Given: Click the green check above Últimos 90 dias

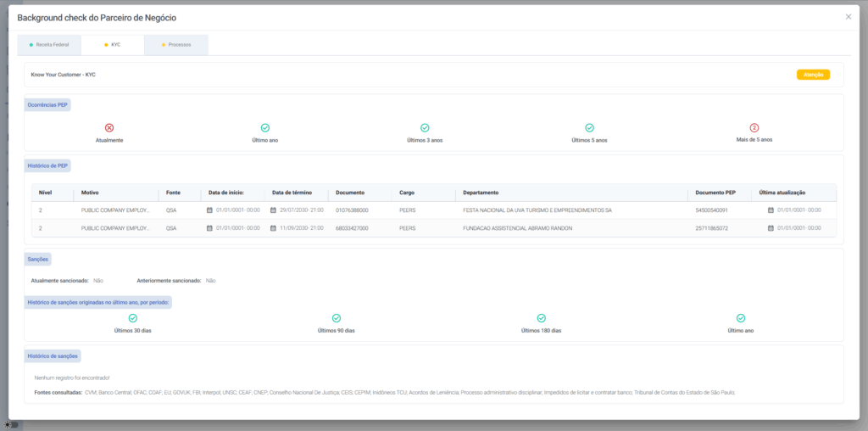Looking at the screenshot, I should pyautogui.click(x=336, y=318).
